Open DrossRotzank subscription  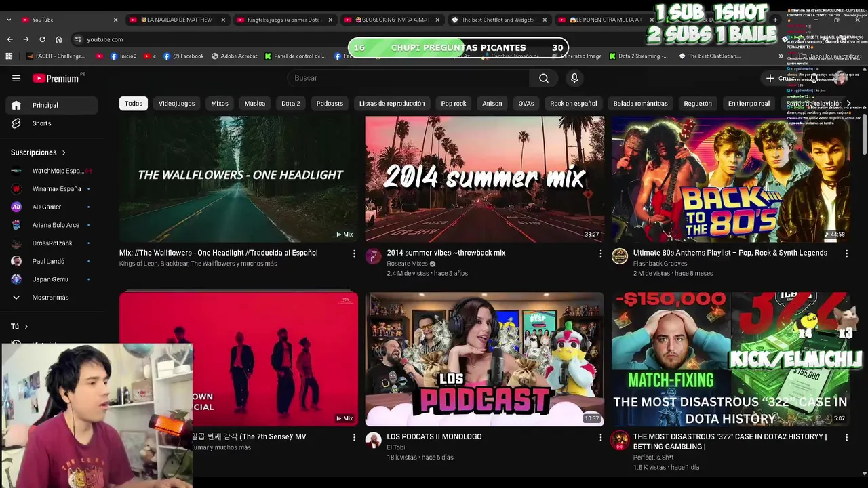click(x=52, y=243)
